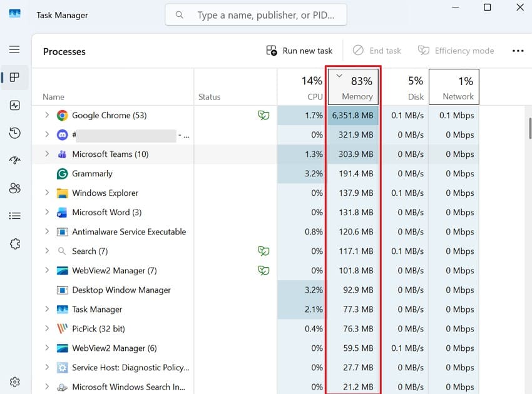
Task: Click efficiency leaf icon for Search (7)
Action: [x=263, y=251]
